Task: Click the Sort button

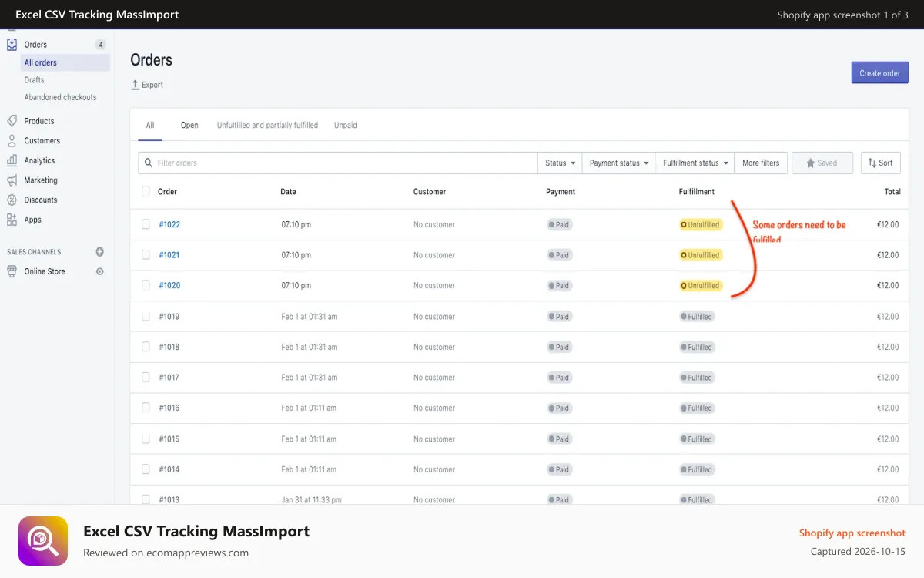Action: coord(880,163)
